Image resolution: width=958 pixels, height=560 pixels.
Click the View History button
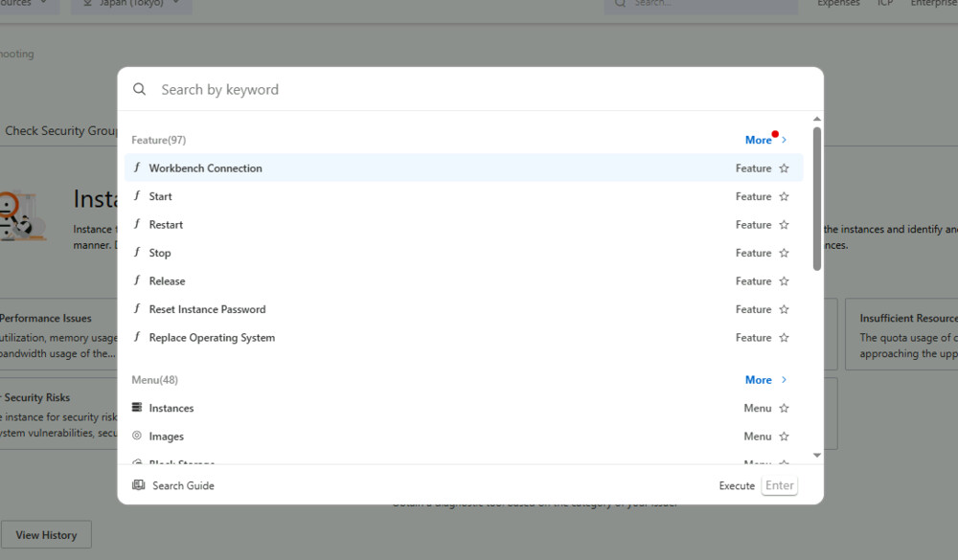coord(46,535)
